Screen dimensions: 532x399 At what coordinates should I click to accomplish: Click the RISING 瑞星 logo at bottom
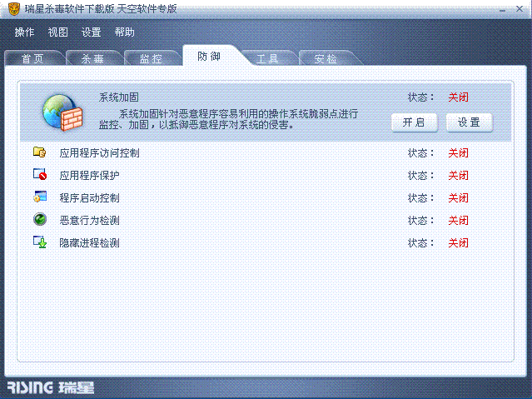point(51,387)
